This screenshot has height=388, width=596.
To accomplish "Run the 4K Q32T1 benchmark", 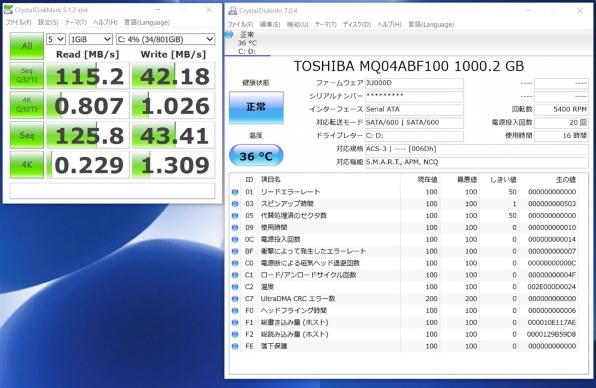I will [x=27, y=105].
